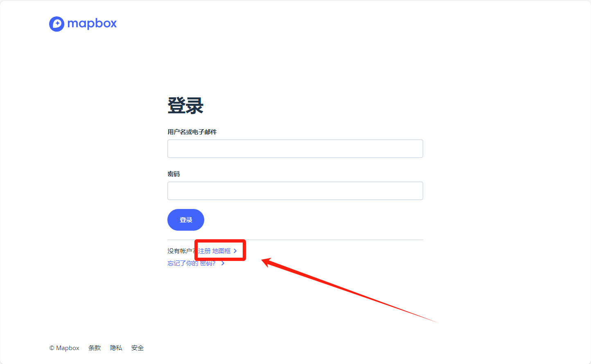Screen dimensions: 591x364
Task: Open the 条款 terms link in footer
Action: (95, 348)
